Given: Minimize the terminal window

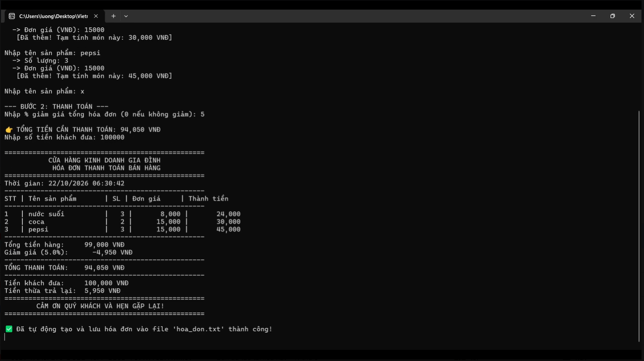Looking at the screenshot, I should coord(593,16).
